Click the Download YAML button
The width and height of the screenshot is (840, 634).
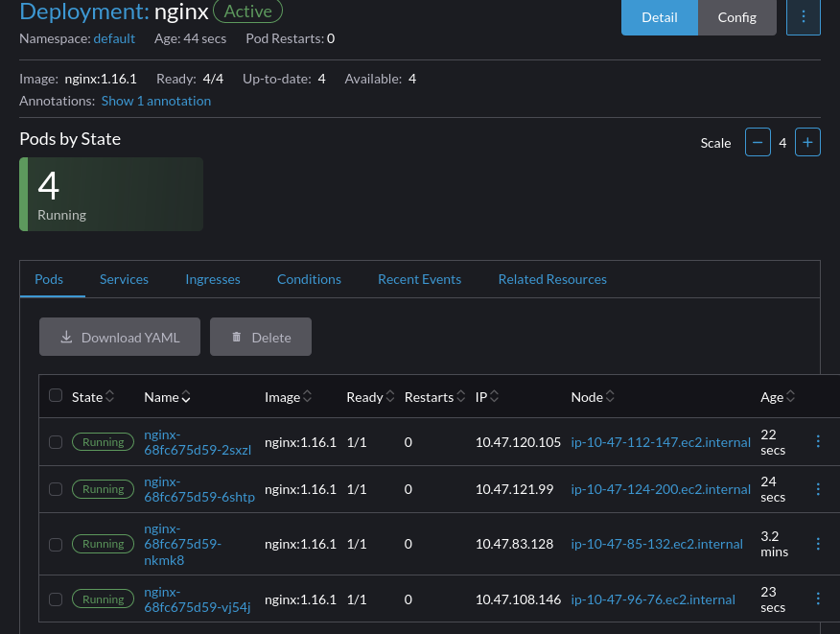pyautogui.click(x=120, y=337)
